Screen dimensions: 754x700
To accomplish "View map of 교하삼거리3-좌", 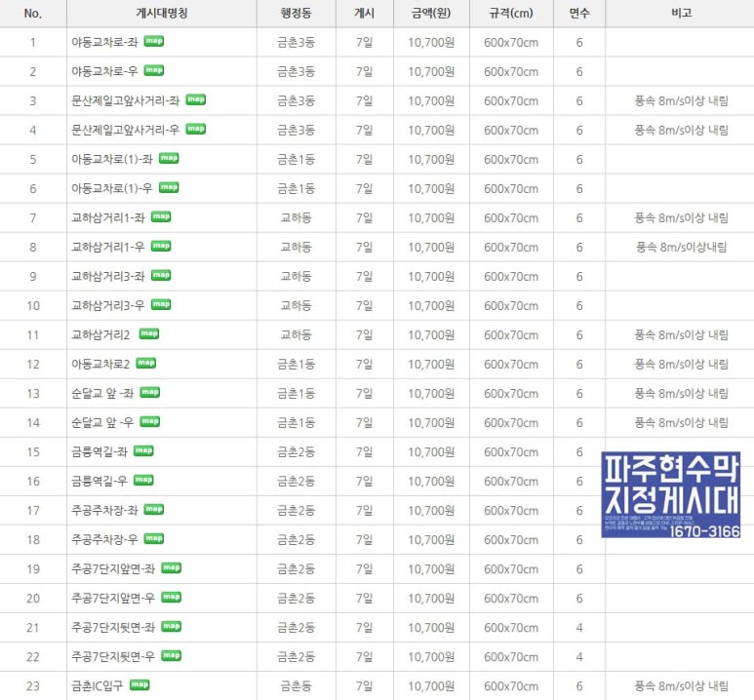I will (x=161, y=276).
